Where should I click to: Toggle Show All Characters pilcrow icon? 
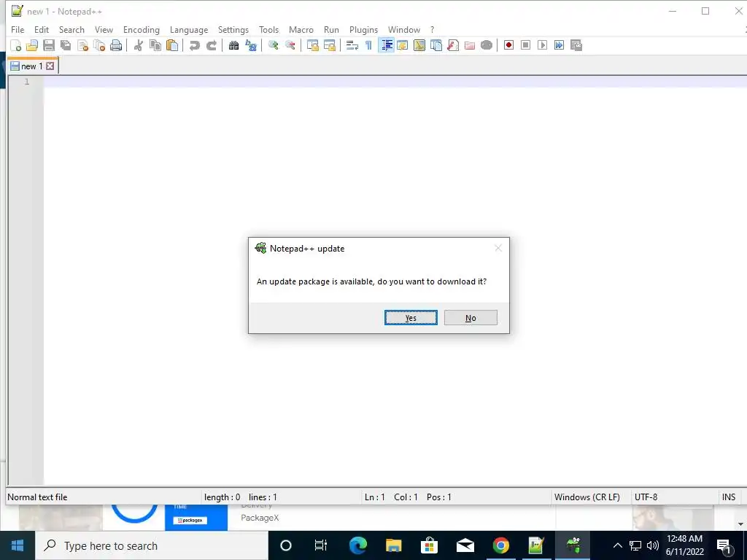click(x=368, y=45)
